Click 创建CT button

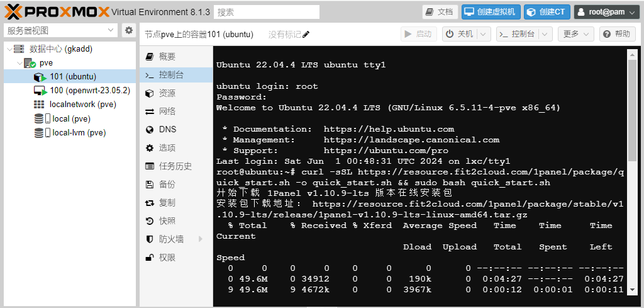pos(547,12)
